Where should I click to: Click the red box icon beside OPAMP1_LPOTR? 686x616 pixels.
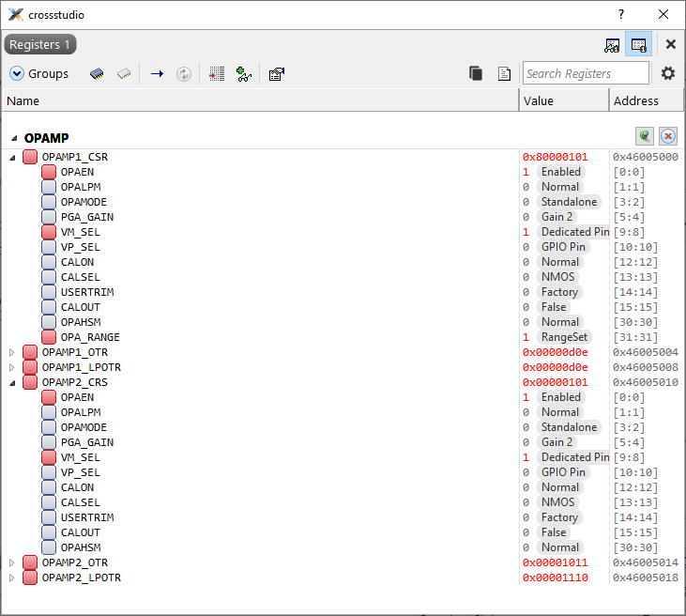click(30, 367)
